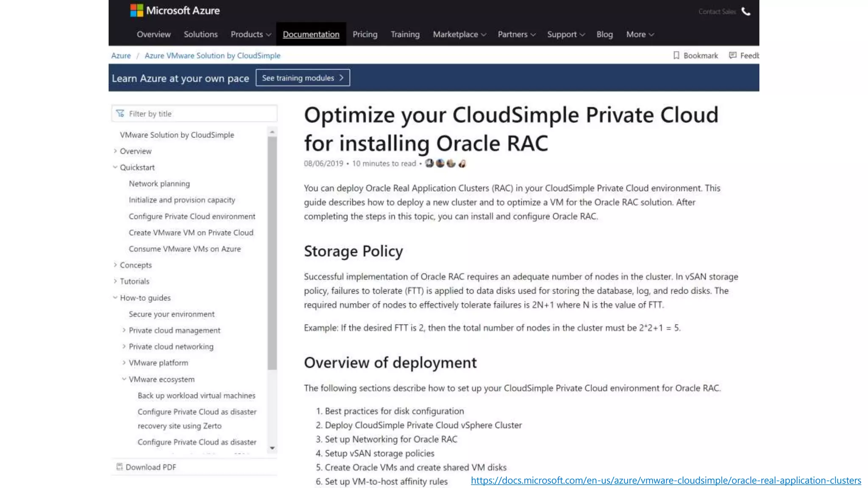Open Configure Private Cloud environment
This screenshot has height=488, width=868.
click(x=192, y=216)
